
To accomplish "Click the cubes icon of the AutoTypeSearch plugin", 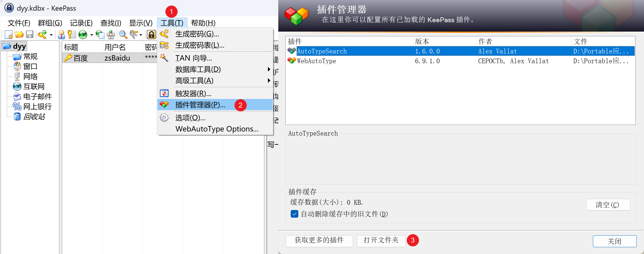I will coord(292,51).
